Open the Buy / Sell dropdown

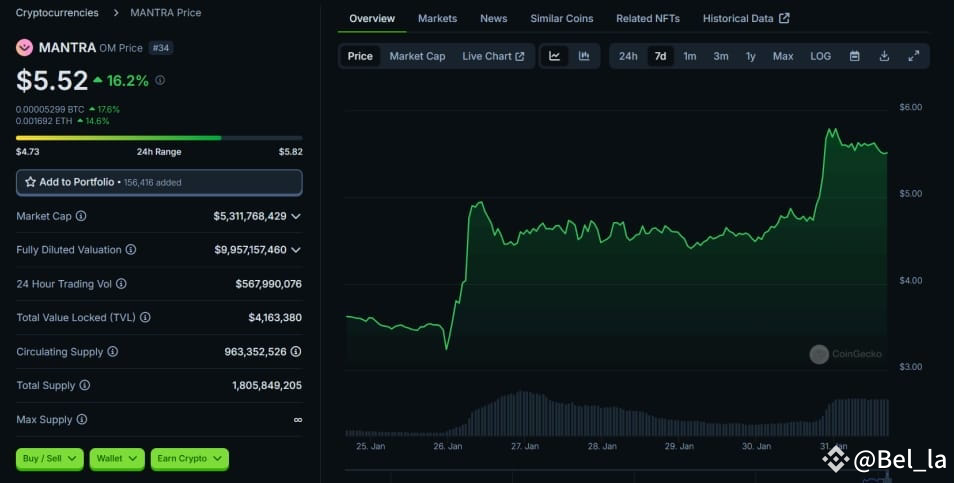[x=49, y=459]
